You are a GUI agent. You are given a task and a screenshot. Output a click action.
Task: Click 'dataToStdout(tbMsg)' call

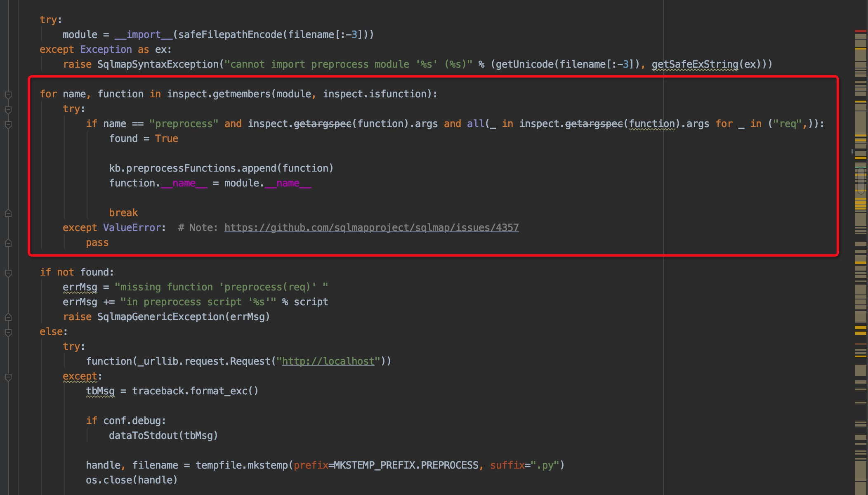163,436
